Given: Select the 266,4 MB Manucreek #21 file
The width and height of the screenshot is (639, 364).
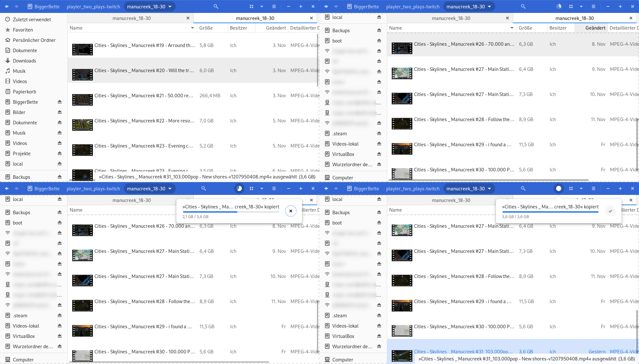Looking at the screenshot, I should click(x=193, y=96).
